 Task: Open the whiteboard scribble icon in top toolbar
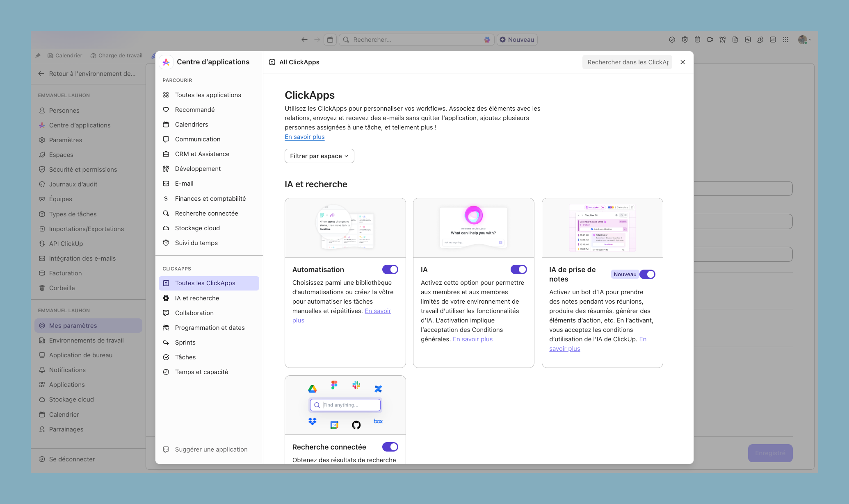coord(748,40)
